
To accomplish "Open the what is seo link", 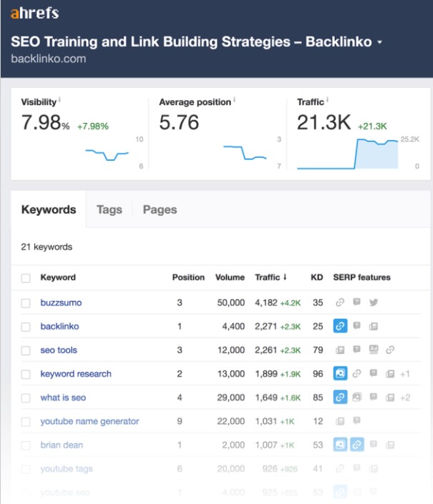I will tap(63, 397).
